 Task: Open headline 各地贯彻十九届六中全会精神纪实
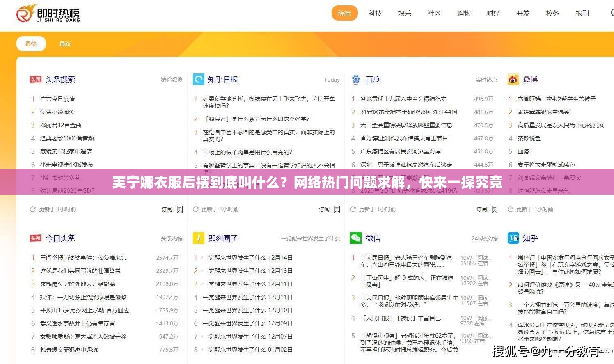point(403,99)
